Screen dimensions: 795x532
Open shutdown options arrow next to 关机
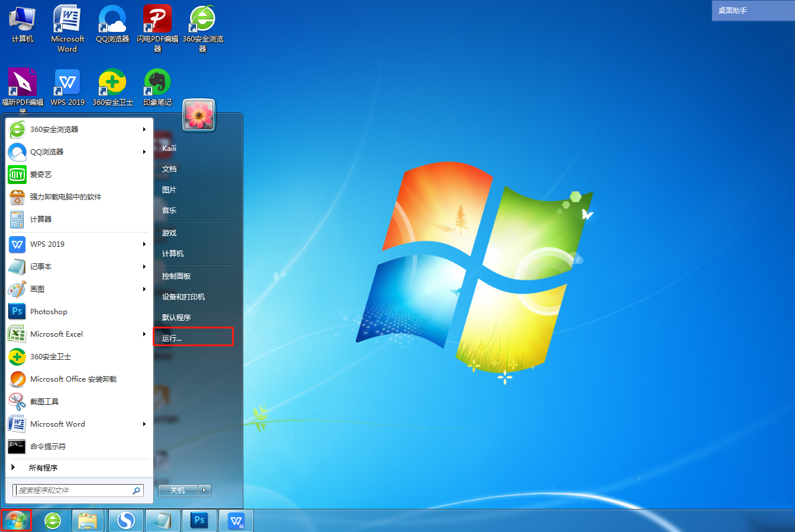click(204, 490)
